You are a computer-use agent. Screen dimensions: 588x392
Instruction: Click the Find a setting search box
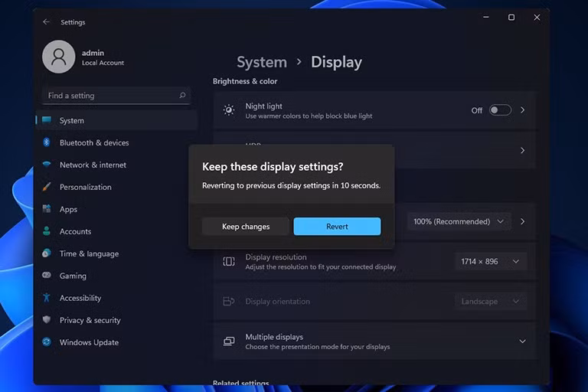[116, 96]
